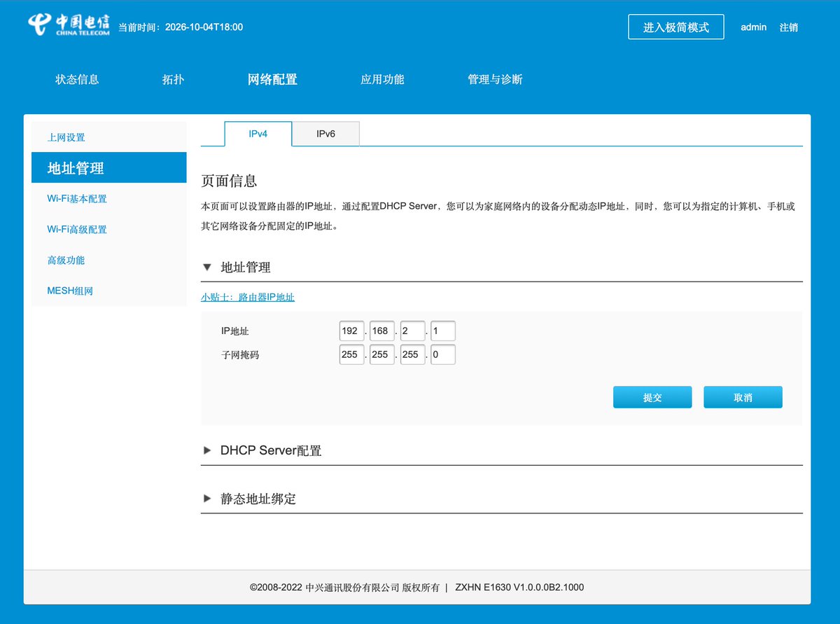Switch to the IPv4 tab
Screen dimensions: 840x624
pyautogui.click(x=258, y=134)
